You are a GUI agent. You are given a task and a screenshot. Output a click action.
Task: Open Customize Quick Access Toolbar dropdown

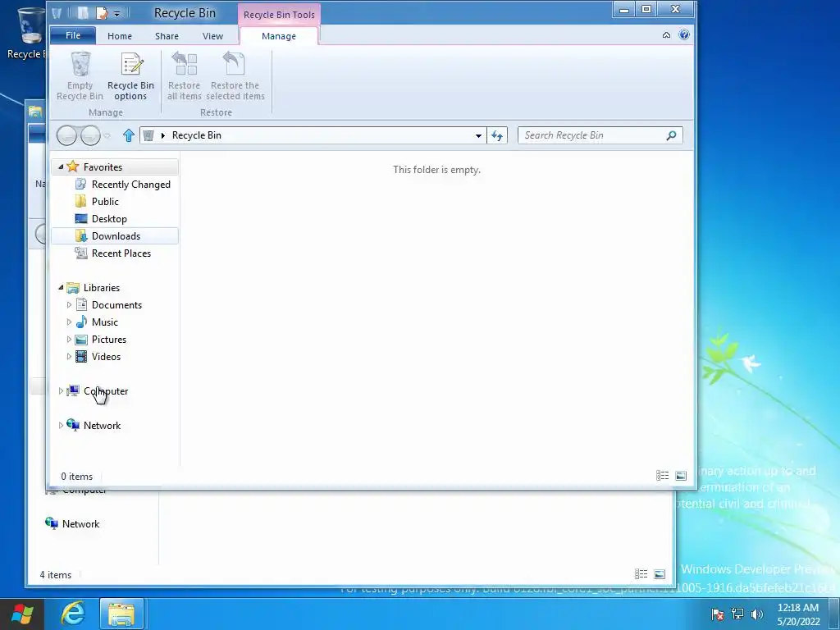coord(116,13)
